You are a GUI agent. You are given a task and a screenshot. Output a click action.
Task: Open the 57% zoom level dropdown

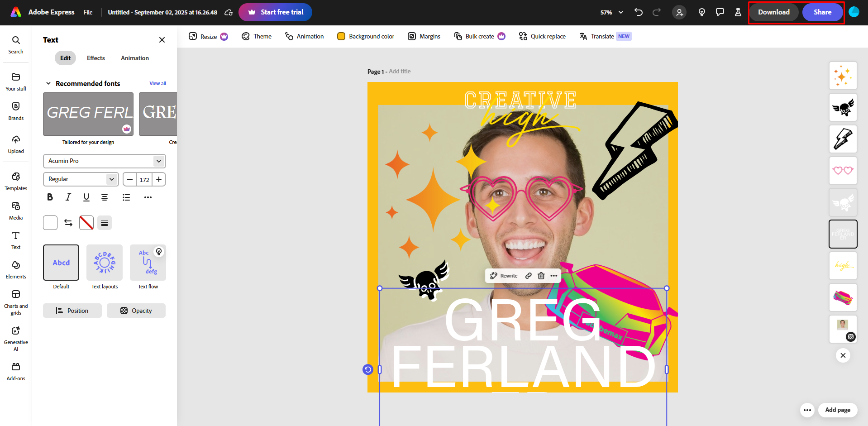coord(612,12)
